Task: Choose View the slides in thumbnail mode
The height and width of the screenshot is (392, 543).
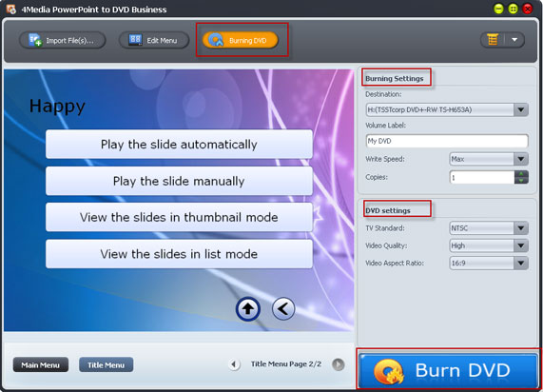Action: tap(179, 217)
